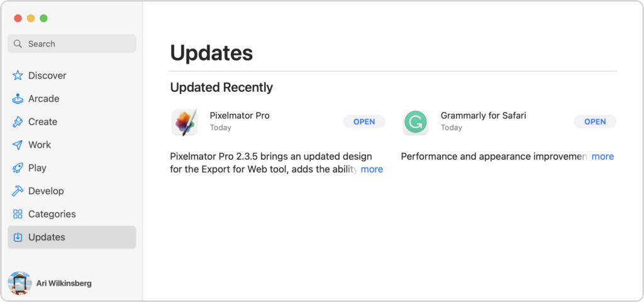Expand Grammarly release notes with more
Viewport: 644px width, 302px height.
602,156
